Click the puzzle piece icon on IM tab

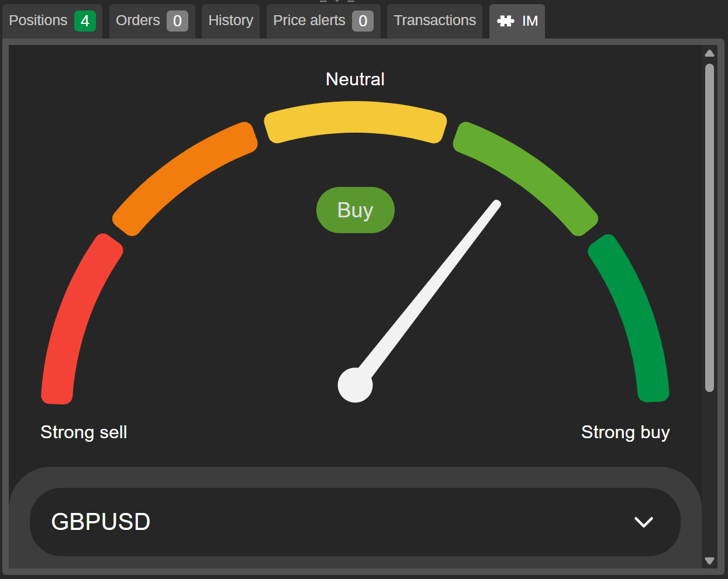(505, 21)
